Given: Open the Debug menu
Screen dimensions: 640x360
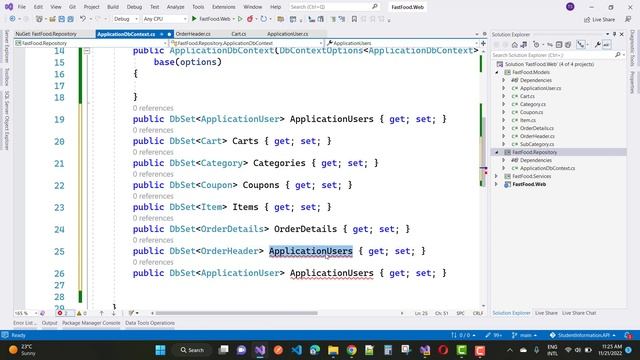Looking at the screenshot, I should 134,7.
